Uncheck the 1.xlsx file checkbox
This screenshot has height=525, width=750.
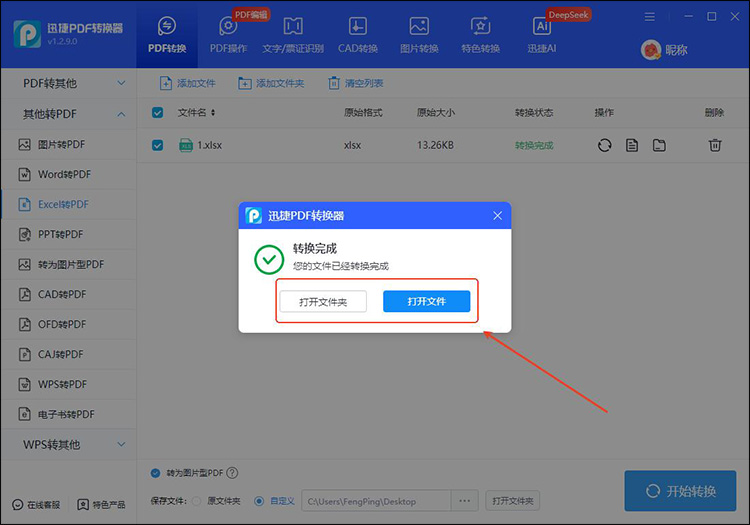158,145
